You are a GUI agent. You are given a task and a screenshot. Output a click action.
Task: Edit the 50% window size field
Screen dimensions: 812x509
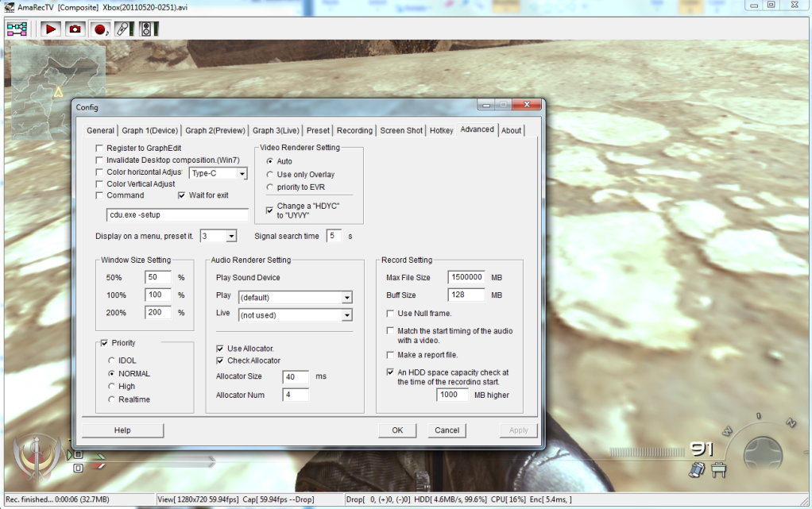[x=158, y=278]
